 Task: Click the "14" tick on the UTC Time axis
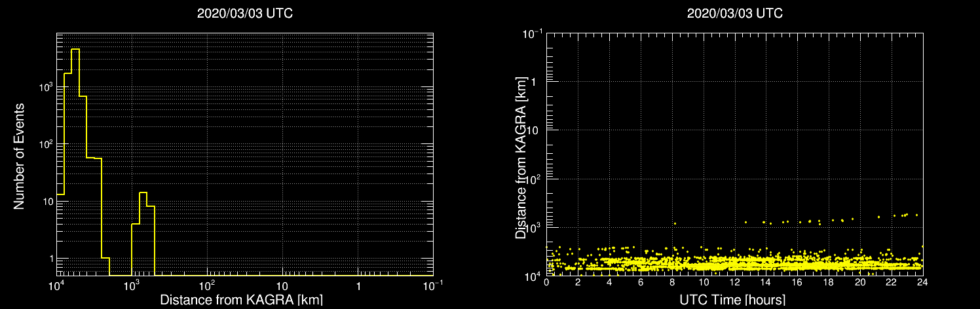tap(766, 282)
